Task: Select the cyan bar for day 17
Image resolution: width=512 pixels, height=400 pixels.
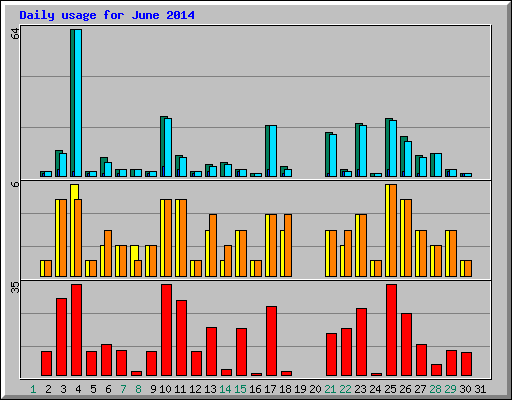Action: pos(273,151)
